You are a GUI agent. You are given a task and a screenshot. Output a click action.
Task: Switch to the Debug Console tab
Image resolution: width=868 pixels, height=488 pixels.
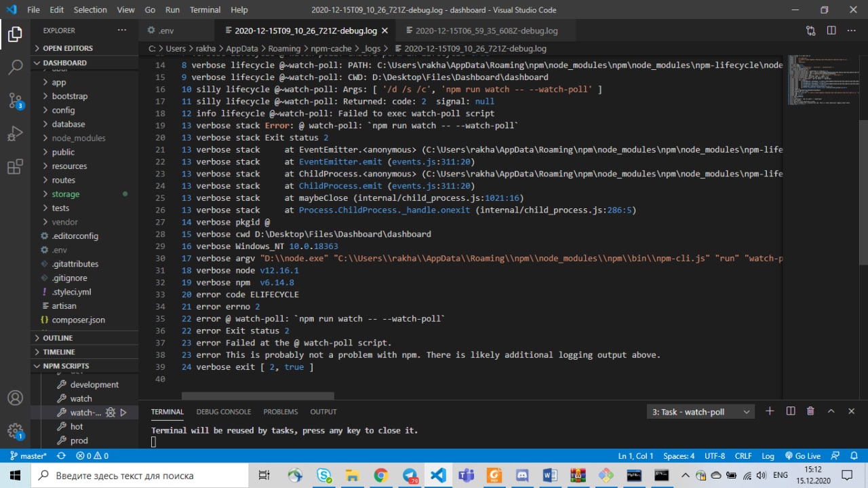pyautogui.click(x=224, y=411)
